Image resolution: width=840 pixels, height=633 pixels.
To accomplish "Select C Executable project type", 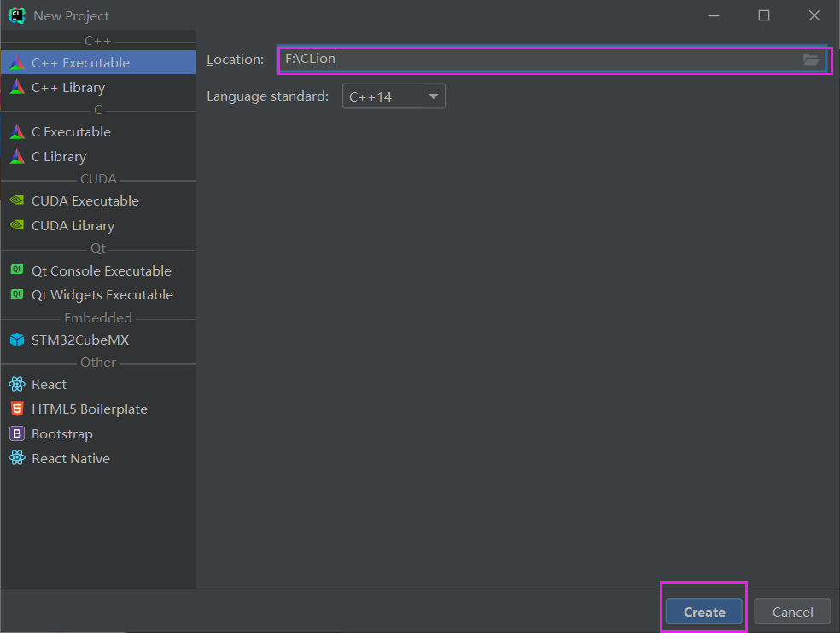I will coord(98,131).
